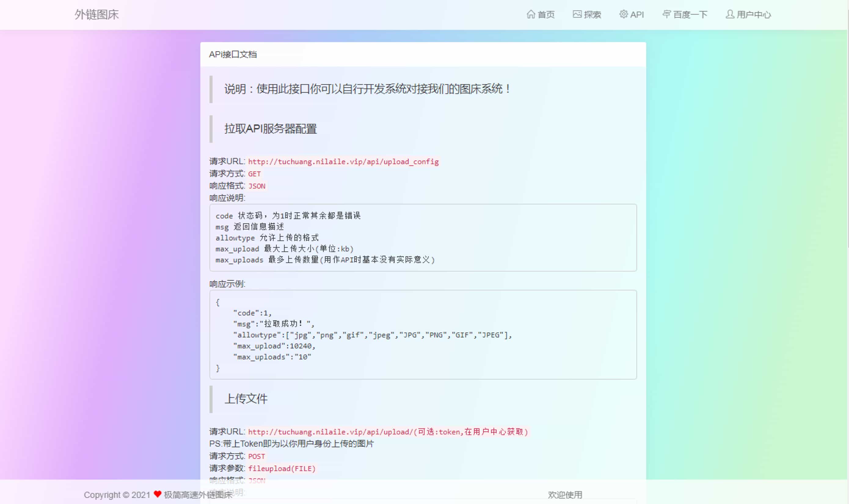The width and height of the screenshot is (849, 504).
Task: Open the 首页 menu item
Action: pyautogui.click(x=547, y=15)
